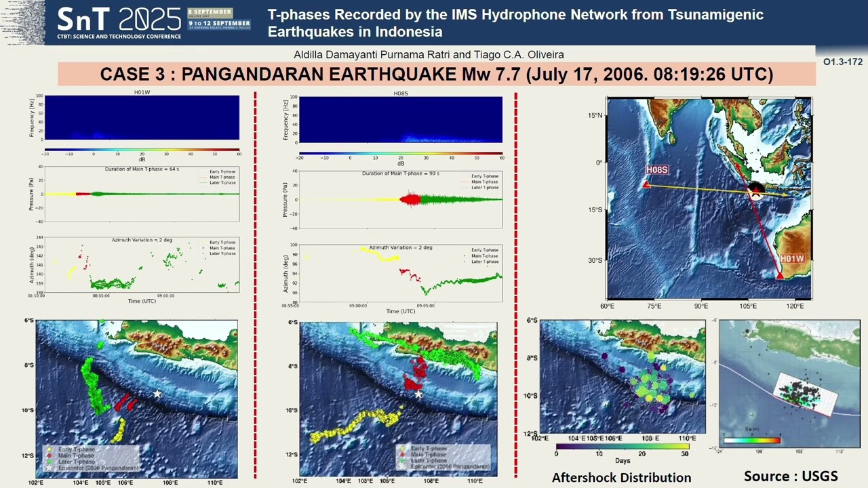This screenshot has width=868, height=488.
Task: Click the white fault rectangle on USGS map
Action: coord(806,394)
